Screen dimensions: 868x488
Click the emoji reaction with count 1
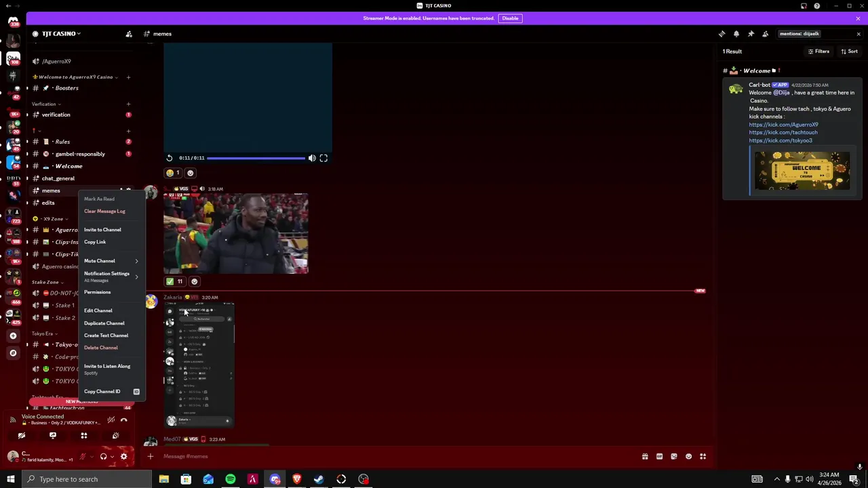173,173
